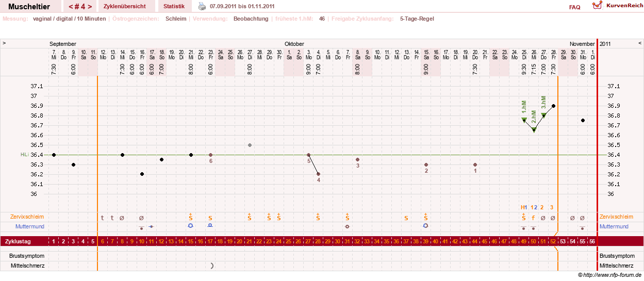Click the '5-Tage-Regel' value
This screenshot has width=644, height=281.
coord(417,19)
